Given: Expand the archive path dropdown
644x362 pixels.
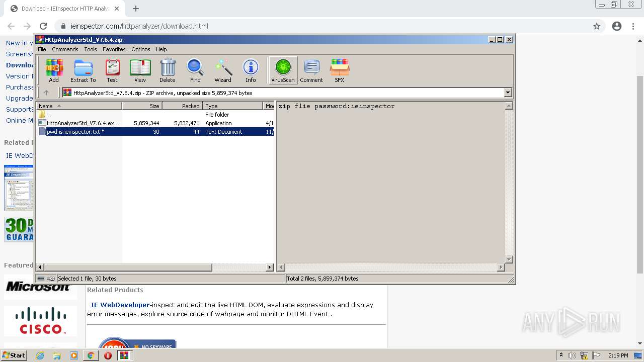Looking at the screenshot, I should pyautogui.click(x=508, y=93).
